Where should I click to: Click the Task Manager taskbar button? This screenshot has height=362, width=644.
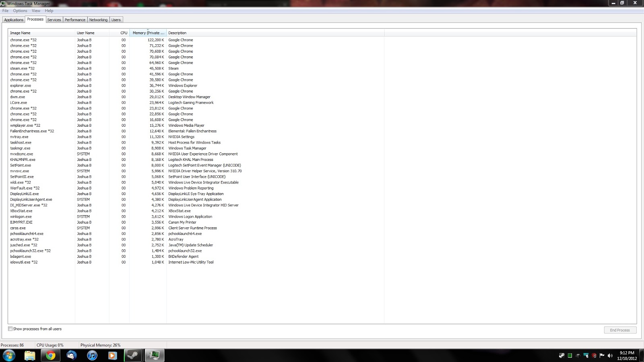(x=155, y=356)
